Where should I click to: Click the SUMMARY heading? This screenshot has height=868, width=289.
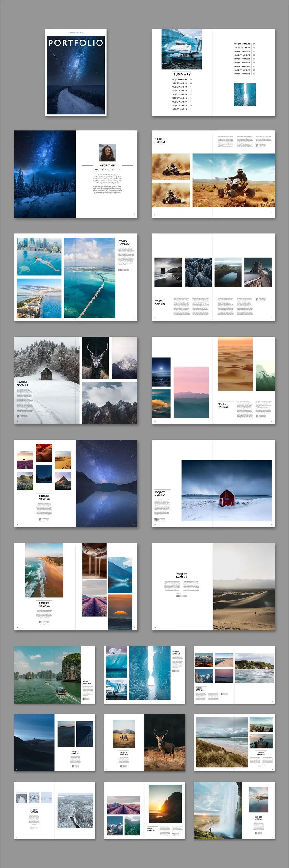(x=182, y=75)
